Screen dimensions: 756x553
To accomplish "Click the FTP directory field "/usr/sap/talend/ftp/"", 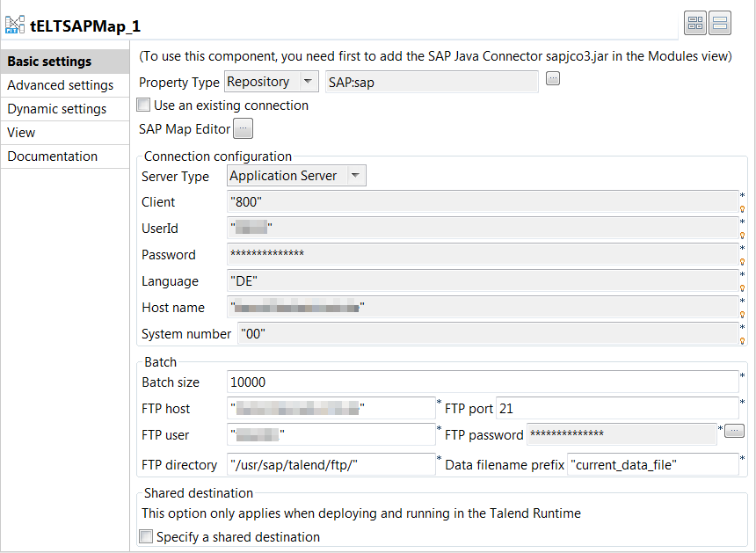I will (x=331, y=464).
